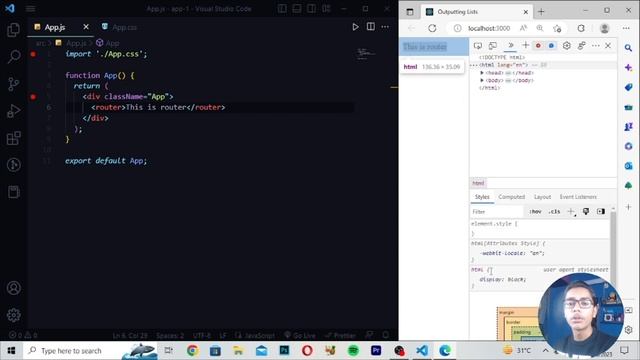Screen dimensions: 640x360
Task: Open Customize Layout in VS Code title bar
Action: [x=326, y=9]
